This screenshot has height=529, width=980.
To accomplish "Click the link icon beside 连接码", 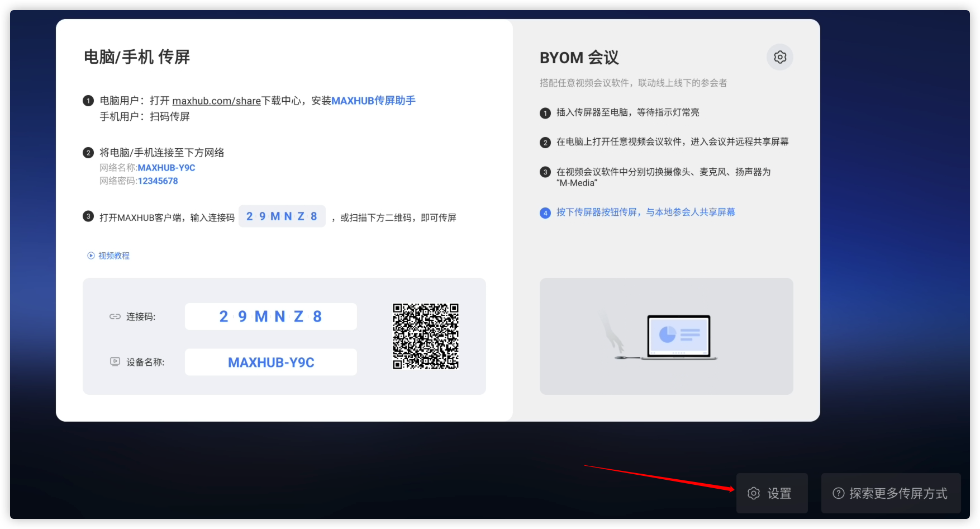I will 115,317.
